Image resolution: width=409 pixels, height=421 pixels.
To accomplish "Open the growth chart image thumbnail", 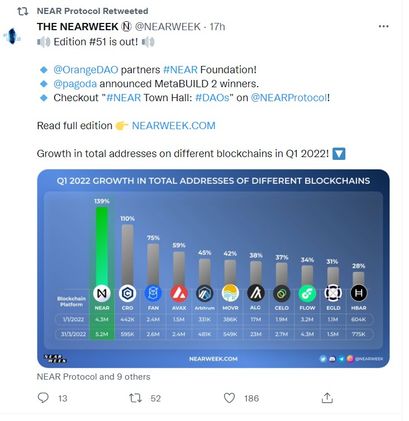I will 213,269.
